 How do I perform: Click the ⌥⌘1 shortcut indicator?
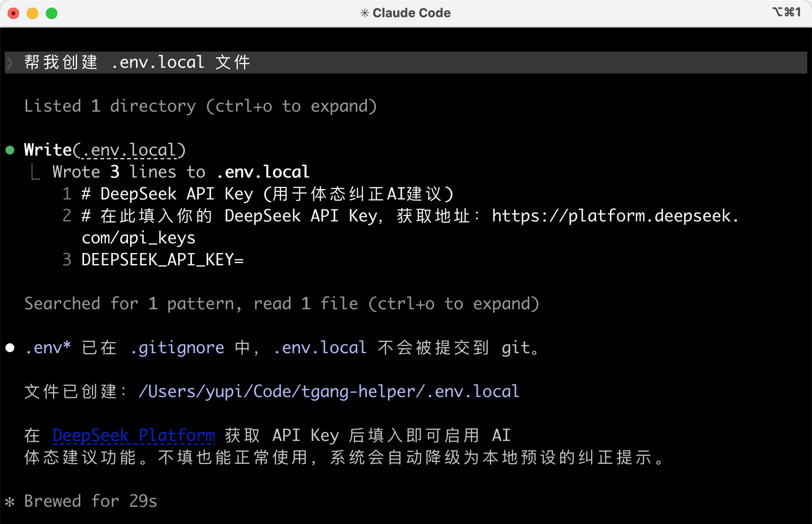click(786, 12)
